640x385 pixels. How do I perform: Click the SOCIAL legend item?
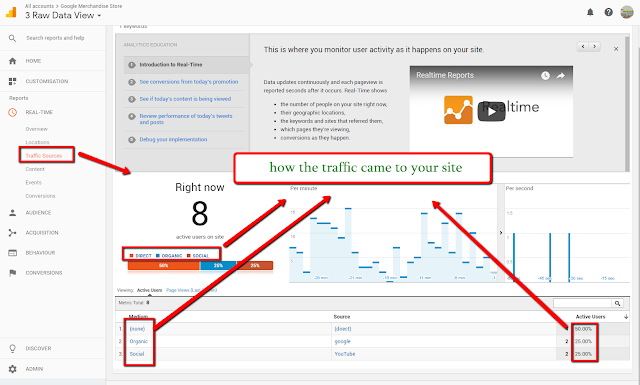(198, 256)
